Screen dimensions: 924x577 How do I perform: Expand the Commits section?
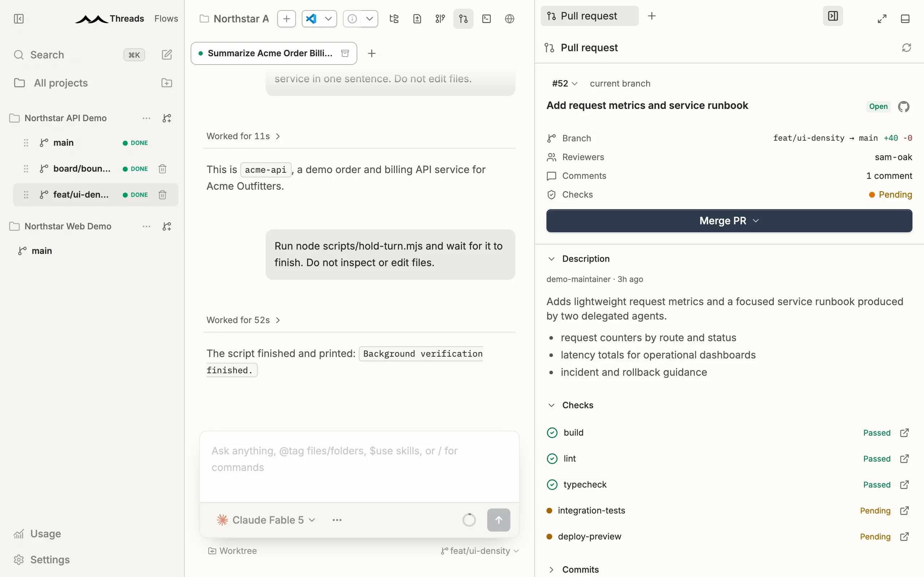[580, 569]
